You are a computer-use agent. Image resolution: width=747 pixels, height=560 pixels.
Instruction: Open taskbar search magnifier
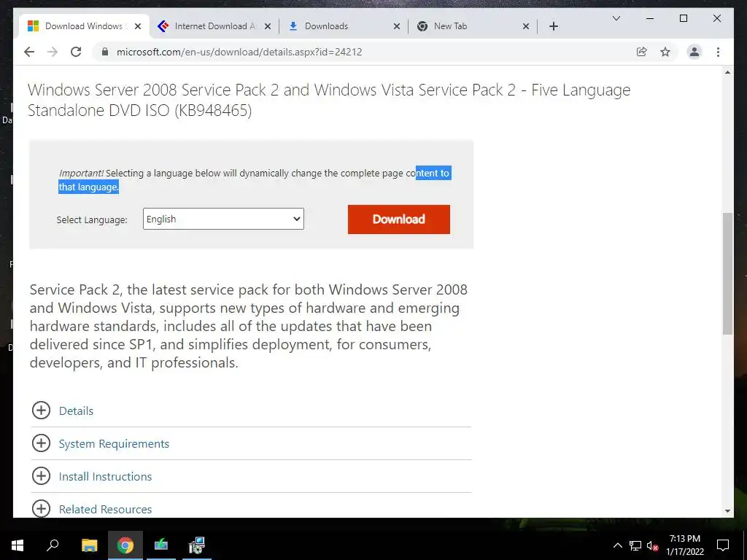pos(53,545)
